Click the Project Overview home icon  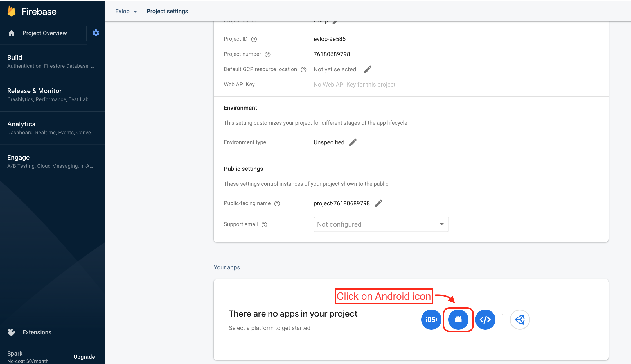pyautogui.click(x=12, y=33)
